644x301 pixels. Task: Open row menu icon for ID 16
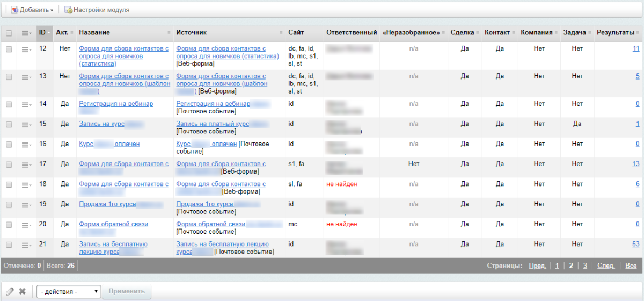tap(26, 145)
